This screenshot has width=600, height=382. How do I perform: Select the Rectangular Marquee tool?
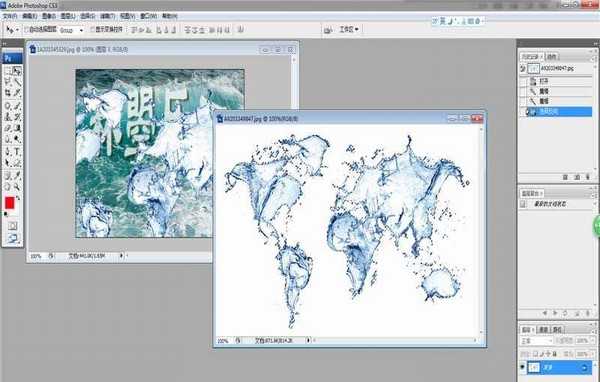point(8,71)
